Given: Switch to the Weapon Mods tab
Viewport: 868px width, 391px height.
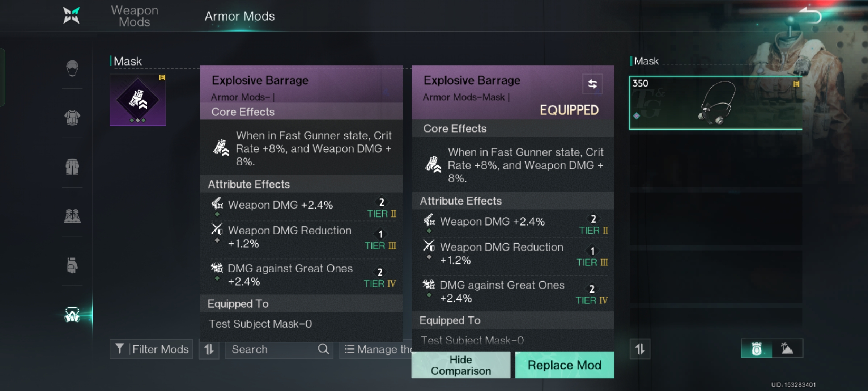Looking at the screenshot, I should 135,16.
